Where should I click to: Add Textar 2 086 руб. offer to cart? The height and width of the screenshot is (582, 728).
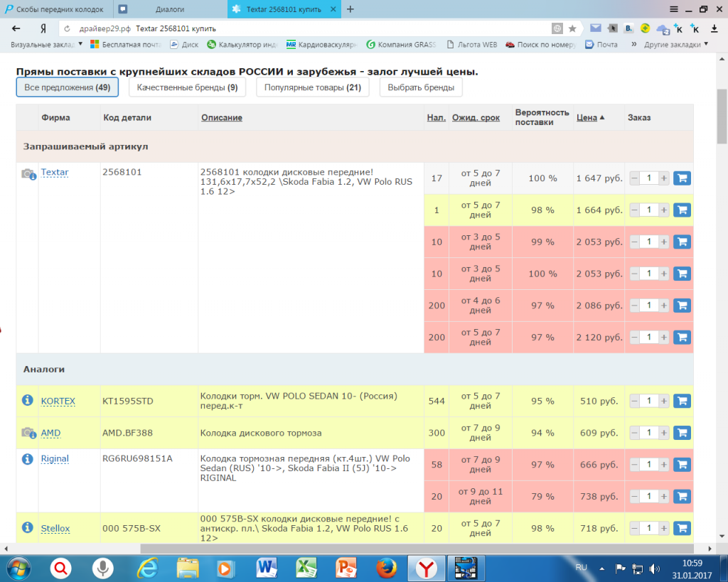(682, 306)
